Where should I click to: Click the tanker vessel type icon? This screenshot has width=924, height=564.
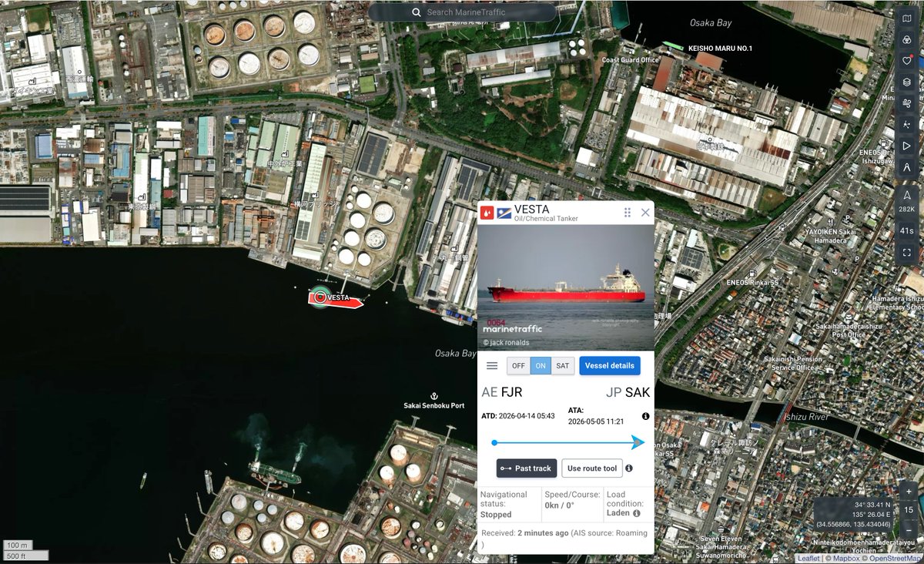(x=487, y=213)
